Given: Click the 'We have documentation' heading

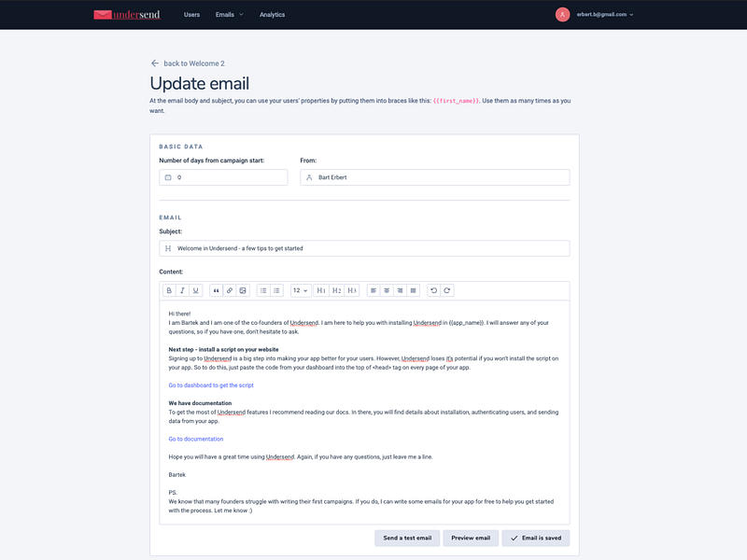Looking at the screenshot, I should coord(200,403).
